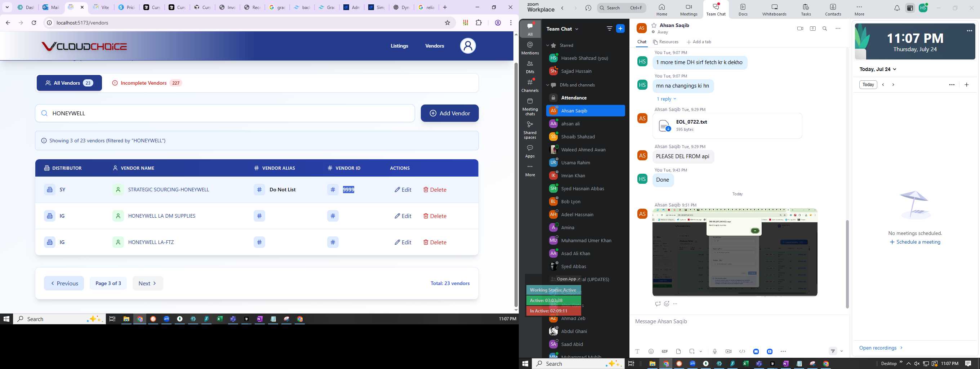Expand the 1 reply thread
The width and height of the screenshot is (980, 369).
(667, 99)
